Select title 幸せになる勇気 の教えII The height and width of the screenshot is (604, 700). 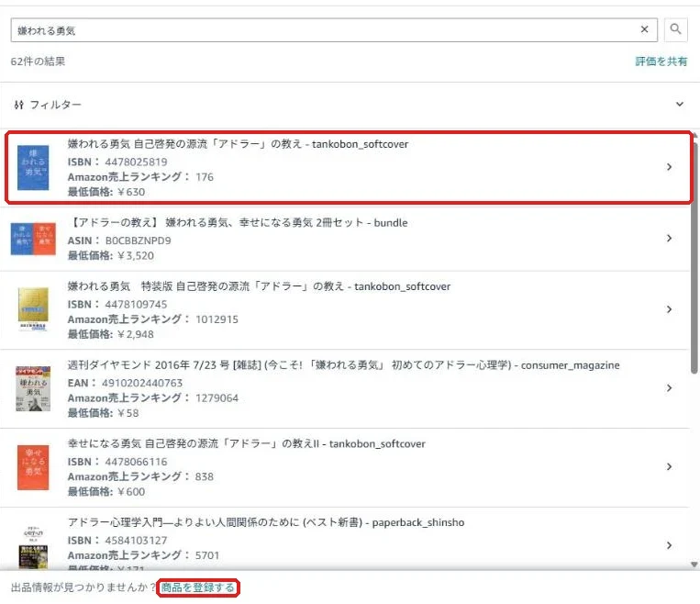click(247, 443)
